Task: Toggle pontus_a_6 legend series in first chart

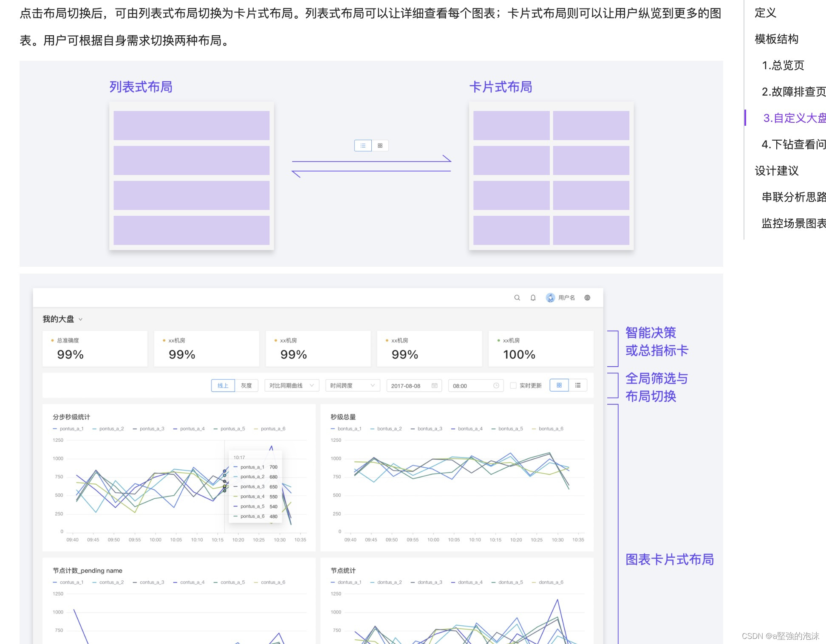Action: tap(269, 429)
